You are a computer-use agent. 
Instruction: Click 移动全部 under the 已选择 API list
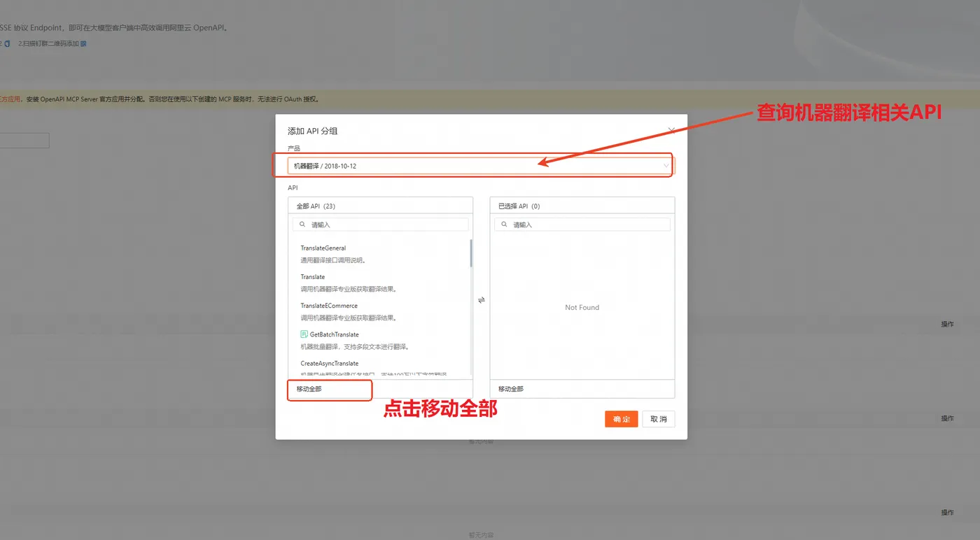[x=511, y=389]
